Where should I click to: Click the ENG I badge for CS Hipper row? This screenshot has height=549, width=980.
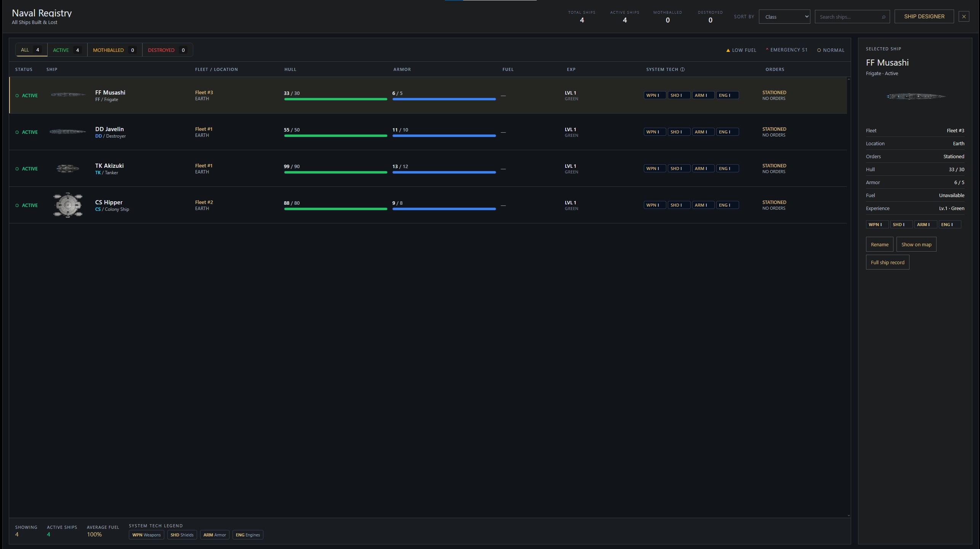(727, 205)
